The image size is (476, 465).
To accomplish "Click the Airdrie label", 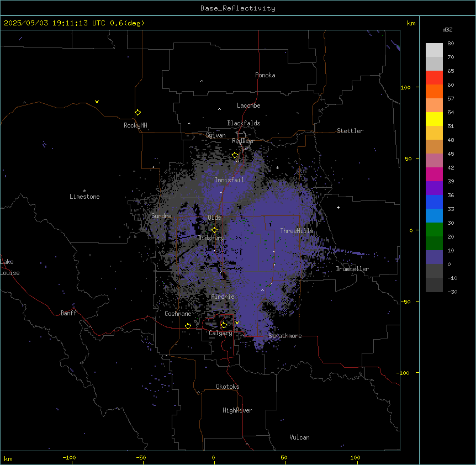I will 223,297.
